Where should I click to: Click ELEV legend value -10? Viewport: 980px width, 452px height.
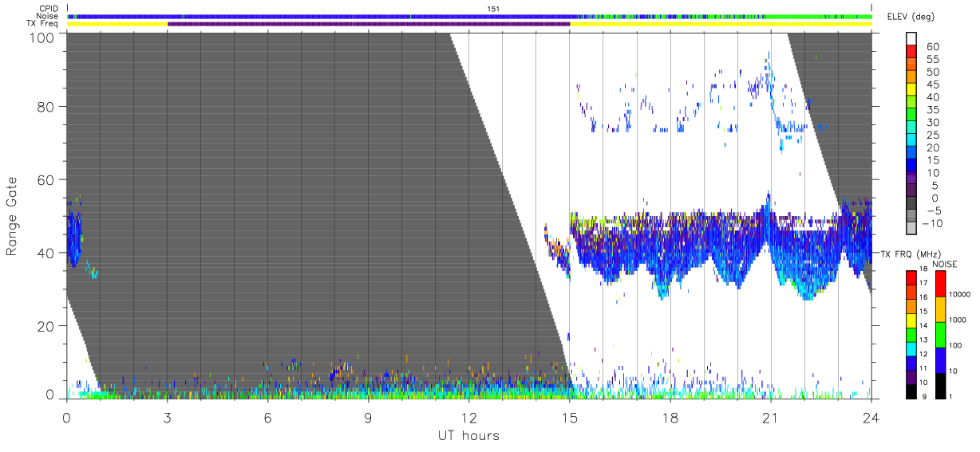tap(931, 223)
